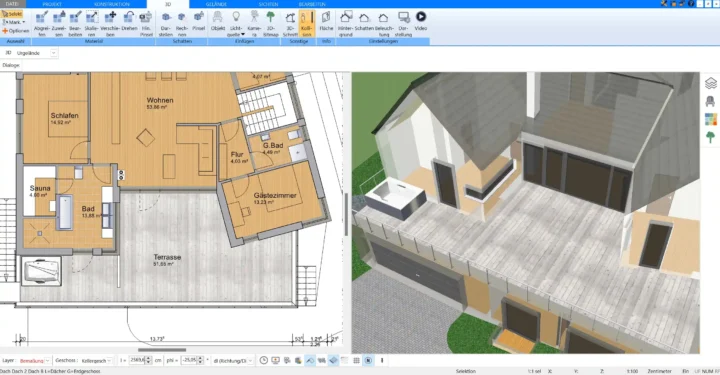
Task: Open the Bearbeiten material tool
Action: pos(75,24)
